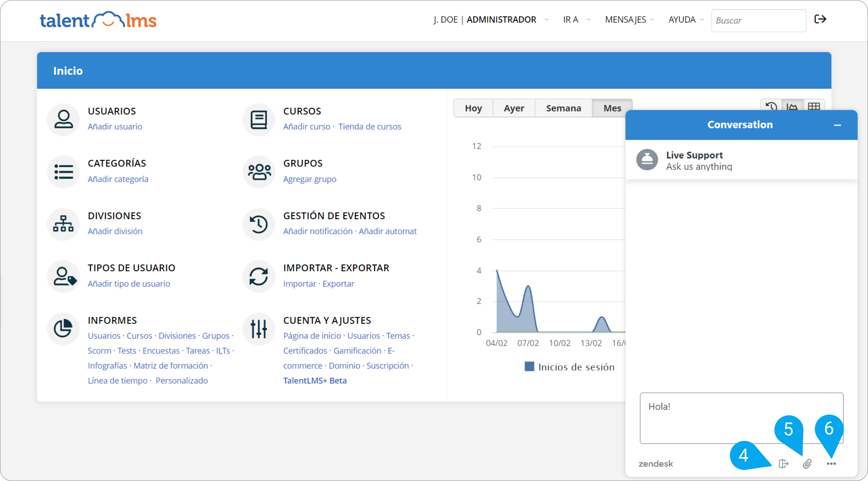Click the Importar link
Screen dimensions: 868x481
(300, 283)
